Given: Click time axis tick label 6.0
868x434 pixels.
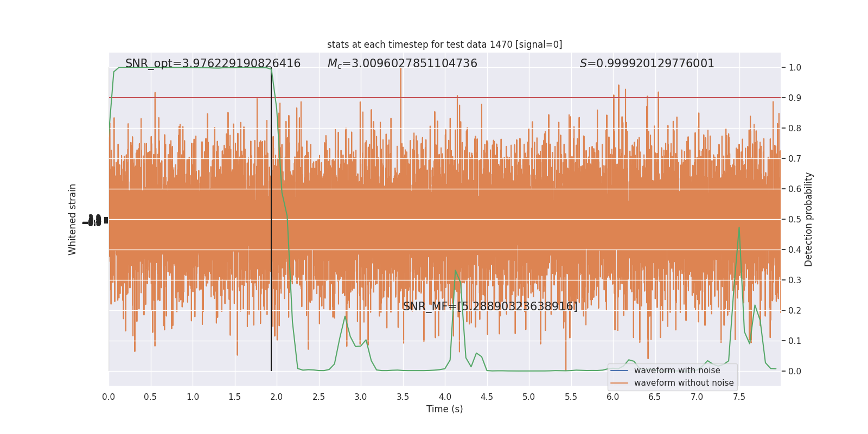Looking at the screenshot, I should (x=613, y=397).
